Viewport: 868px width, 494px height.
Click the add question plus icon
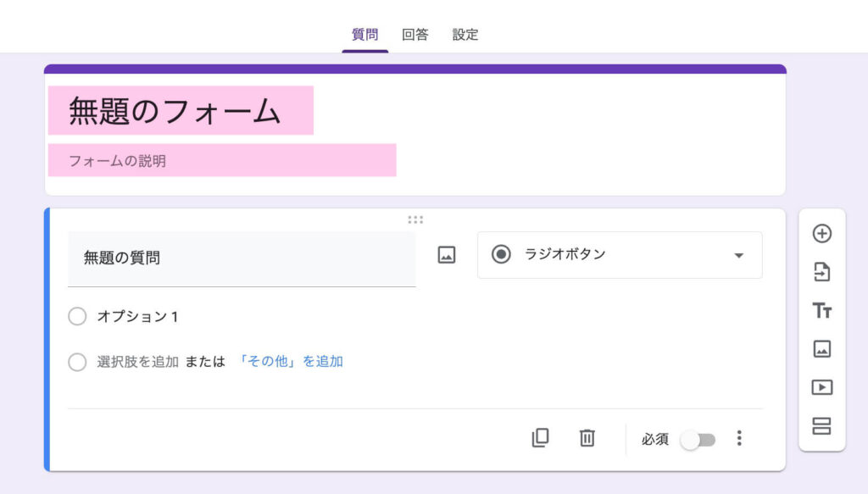click(821, 234)
